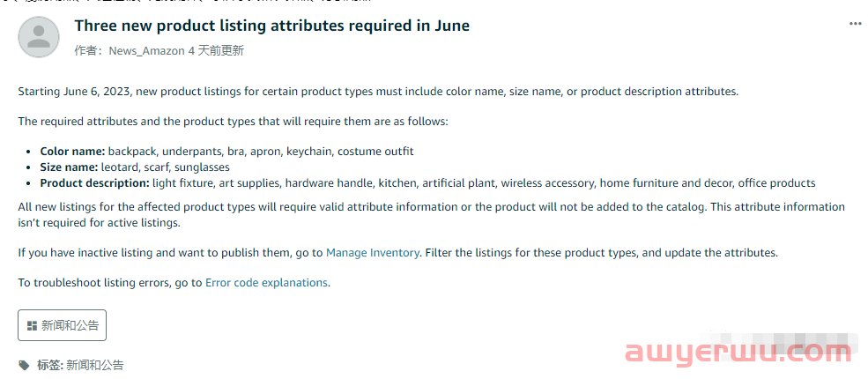Click the 4 天前更新 timestamp
Viewport: 868px width, 379px height.
216,51
